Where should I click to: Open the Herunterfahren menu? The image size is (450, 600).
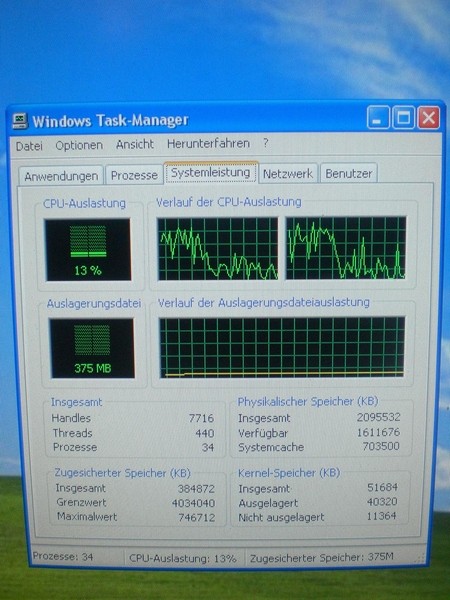pos(209,144)
